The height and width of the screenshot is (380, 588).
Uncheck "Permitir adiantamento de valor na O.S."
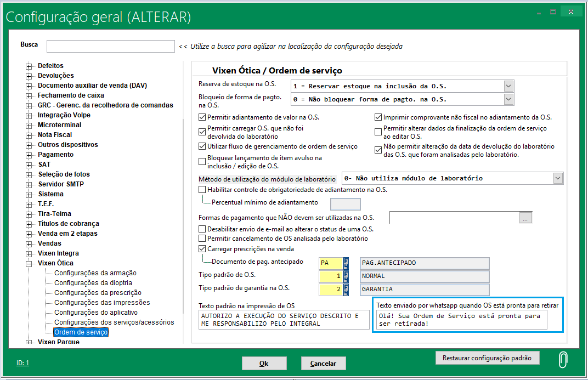click(202, 117)
